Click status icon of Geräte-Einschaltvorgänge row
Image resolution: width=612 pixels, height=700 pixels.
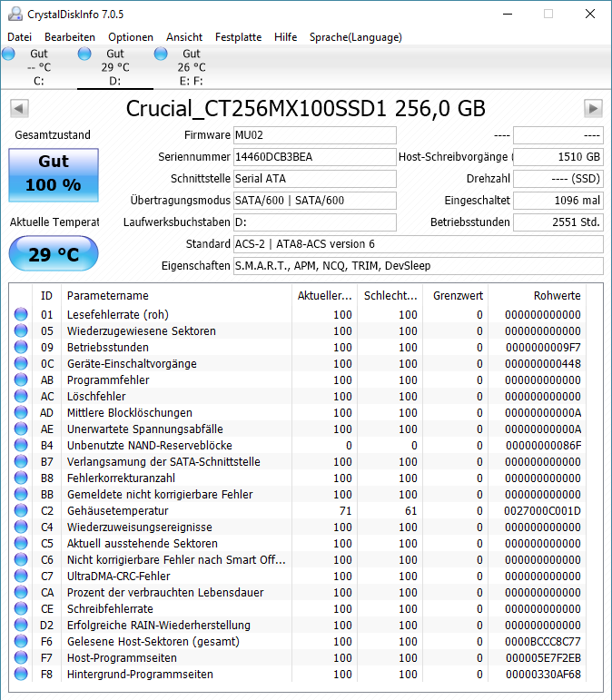pos(21,363)
